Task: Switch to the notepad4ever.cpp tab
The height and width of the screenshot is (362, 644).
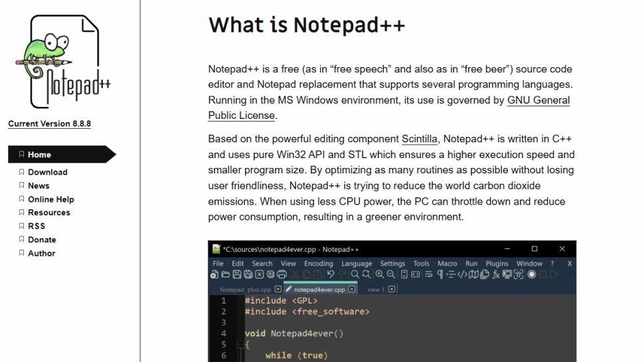Action: [x=319, y=290]
